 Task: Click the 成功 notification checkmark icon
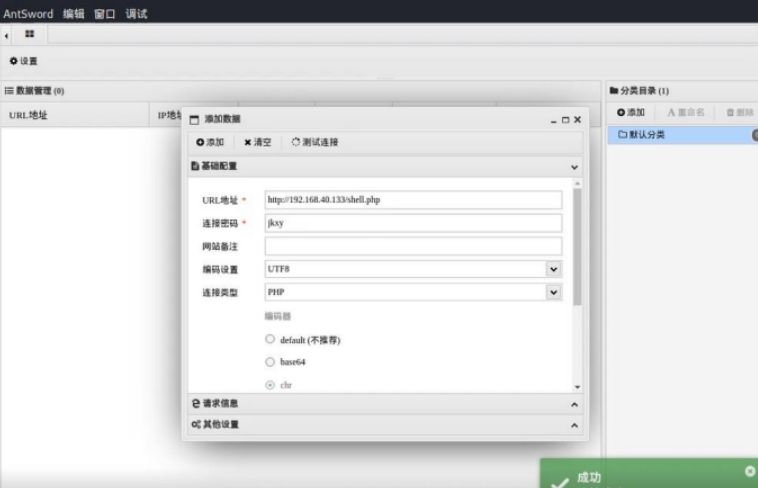(560, 482)
